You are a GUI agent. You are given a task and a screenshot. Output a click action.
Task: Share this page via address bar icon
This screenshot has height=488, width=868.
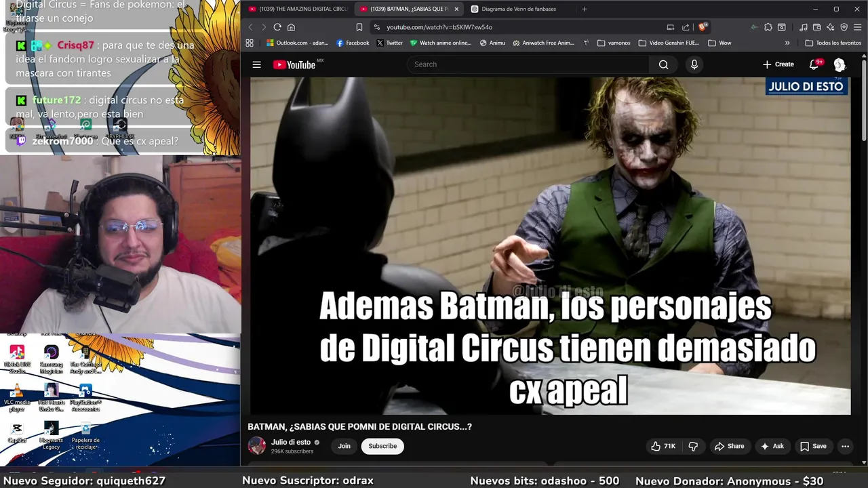686,27
